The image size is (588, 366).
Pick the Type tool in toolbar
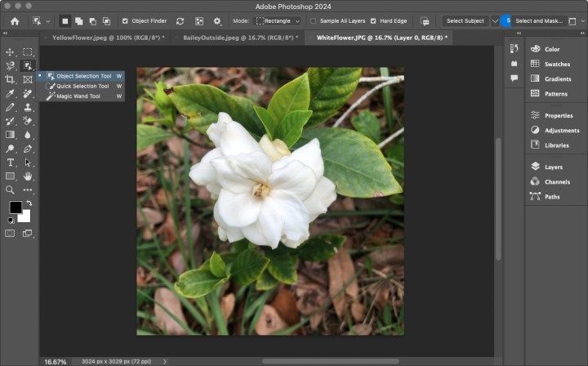[x=11, y=163]
